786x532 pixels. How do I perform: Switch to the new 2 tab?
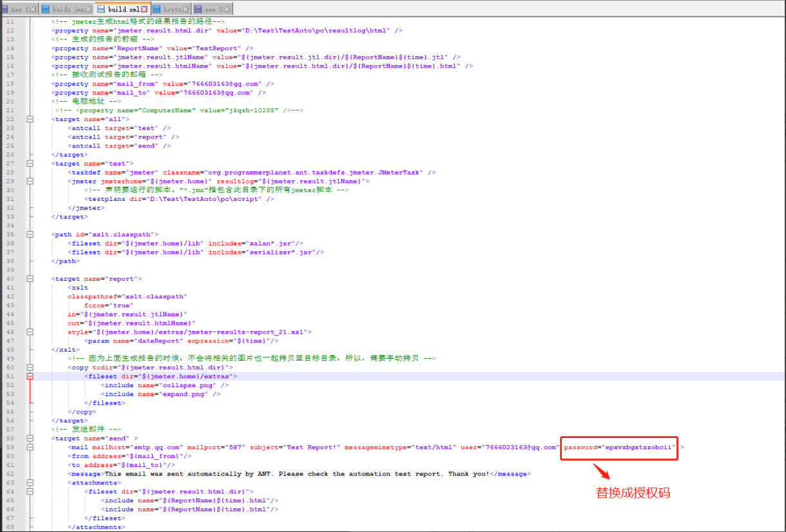(213, 9)
